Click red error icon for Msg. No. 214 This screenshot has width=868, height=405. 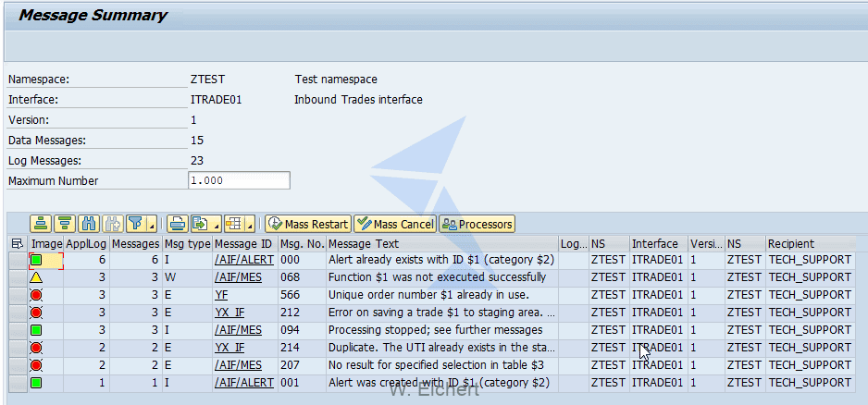[x=36, y=348]
